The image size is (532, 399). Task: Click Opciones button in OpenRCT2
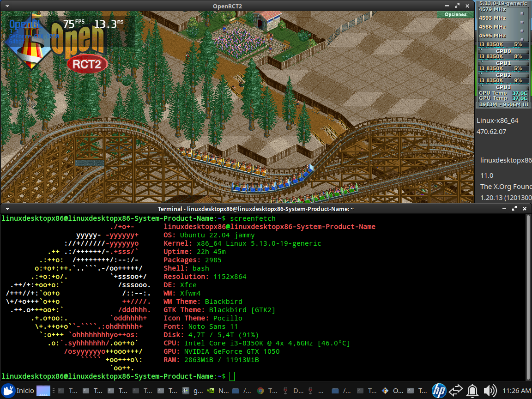455,15
